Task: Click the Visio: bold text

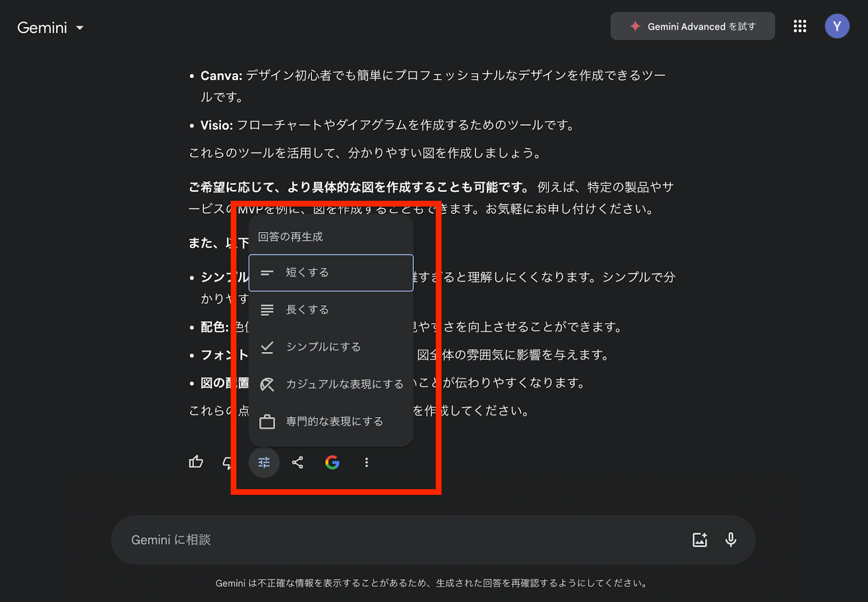Action: [216, 125]
